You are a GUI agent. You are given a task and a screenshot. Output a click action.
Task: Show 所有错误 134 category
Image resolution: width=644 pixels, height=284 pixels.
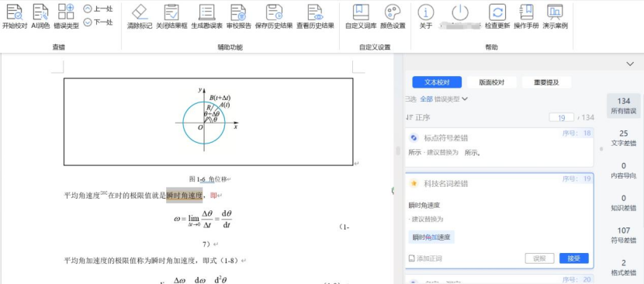pyautogui.click(x=624, y=106)
